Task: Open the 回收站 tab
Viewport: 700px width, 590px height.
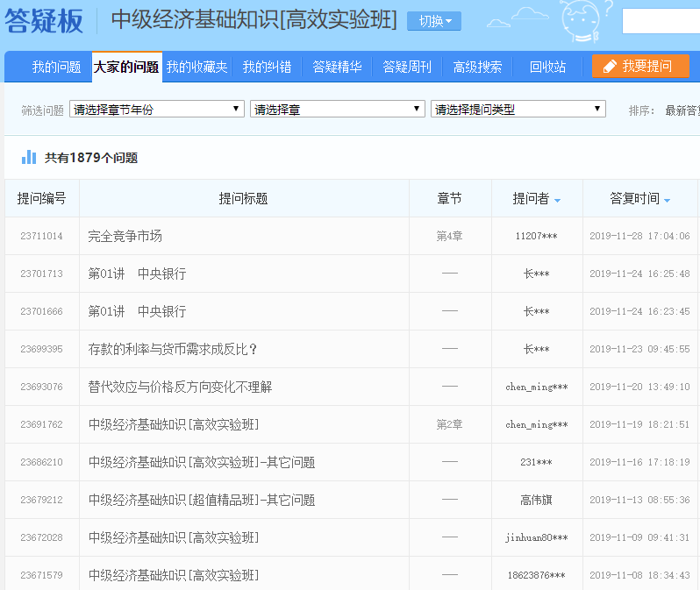Action: pyautogui.click(x=547, y=67)
